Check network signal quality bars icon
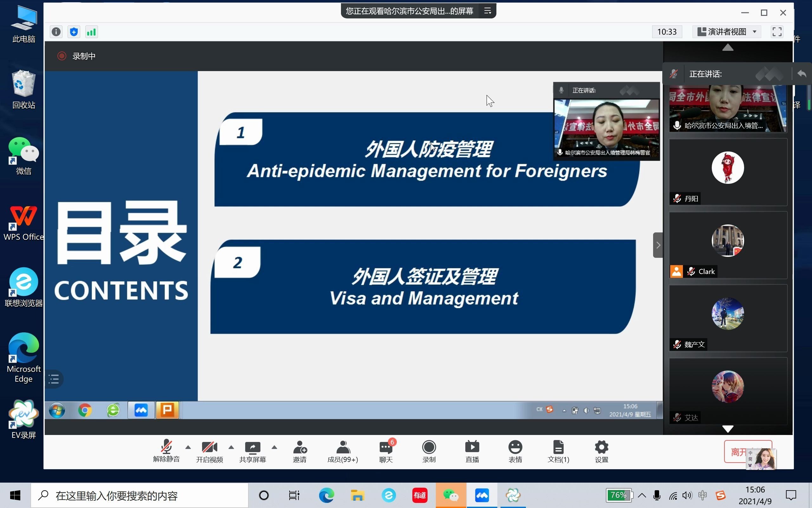Screen dimensions: 812x508 [92, 32]
